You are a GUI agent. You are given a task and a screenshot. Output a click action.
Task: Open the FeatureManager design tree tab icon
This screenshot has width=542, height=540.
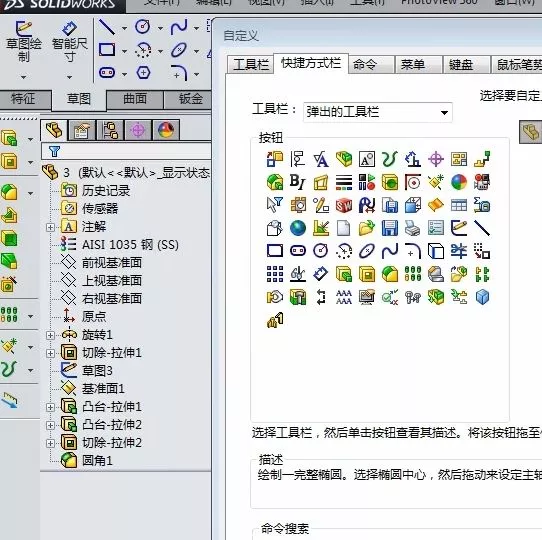54,130
